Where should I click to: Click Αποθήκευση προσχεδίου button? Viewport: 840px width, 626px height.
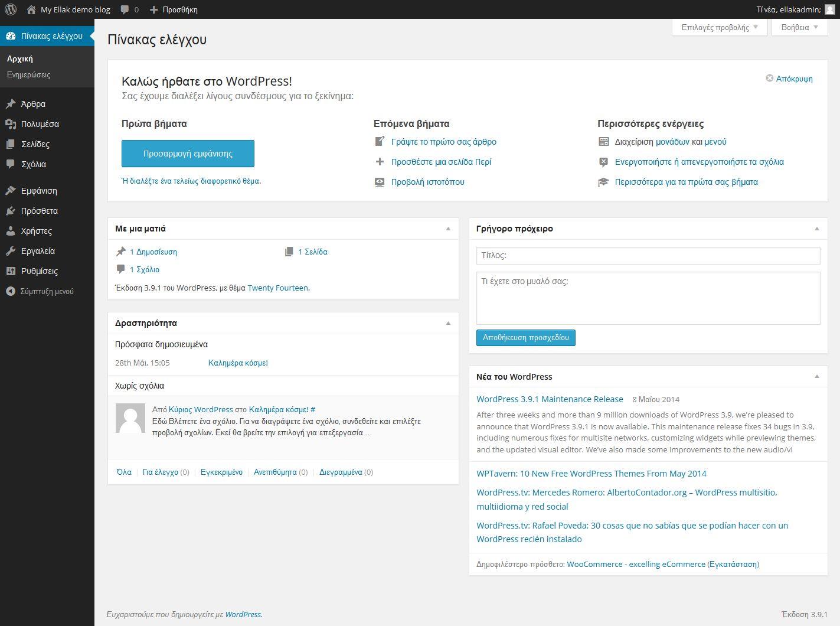click(x=526, y=338)
